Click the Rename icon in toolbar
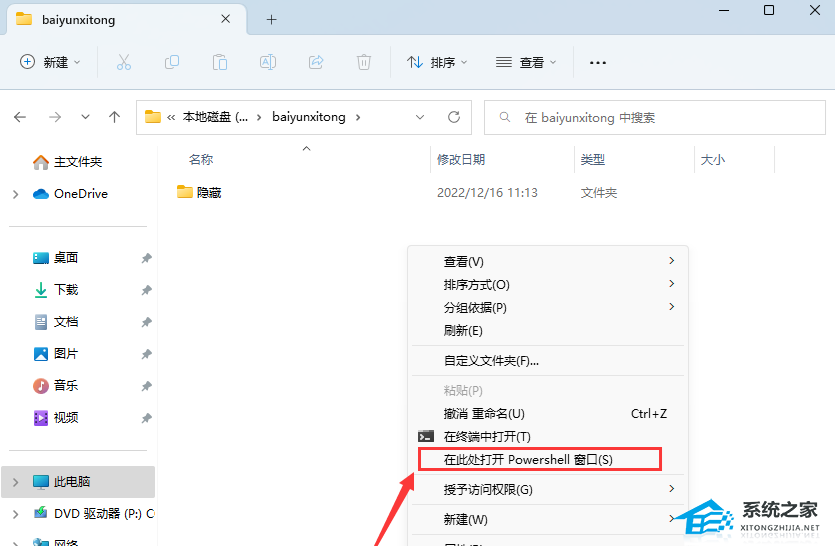 (x=268, y=62)
